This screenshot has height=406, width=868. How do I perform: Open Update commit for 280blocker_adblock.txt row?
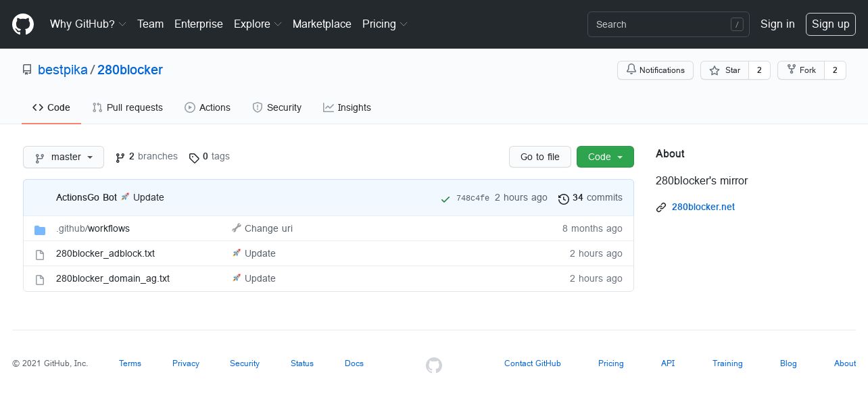click(260, 253)
